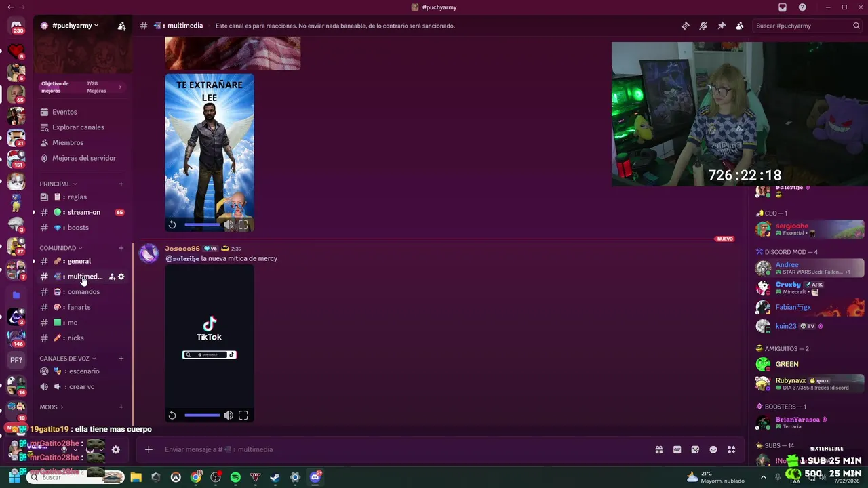Screen dimensions: 868x488
Task: Open File Explorer from the taskbar
Action: pos(136,477)
